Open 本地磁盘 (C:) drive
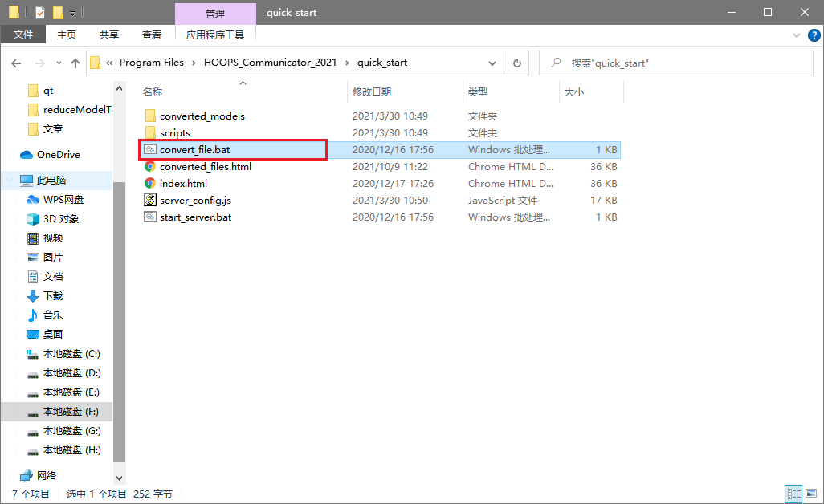Screen dimensions: 824x504 click(x=71, y=354)
